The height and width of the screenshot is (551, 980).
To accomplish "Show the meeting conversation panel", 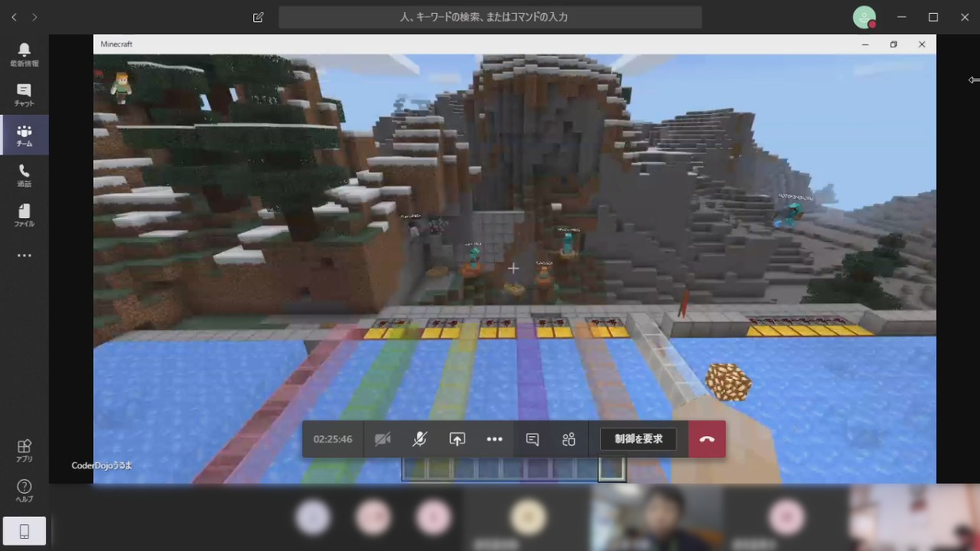I will click(x=532, y=439).
